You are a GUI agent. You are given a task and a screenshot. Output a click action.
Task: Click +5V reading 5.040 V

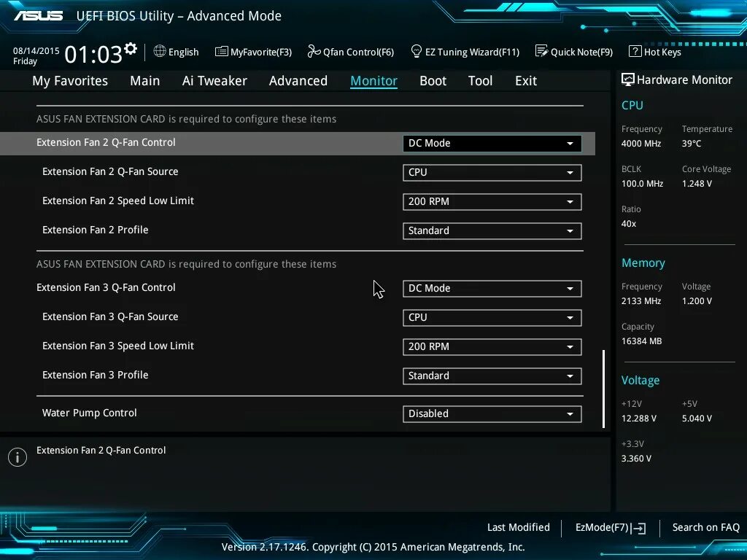pyautogui.click(x=697, y=419)
